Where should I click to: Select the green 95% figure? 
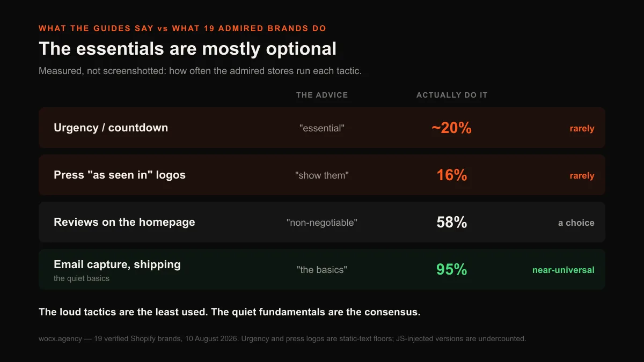pos(451,269)
